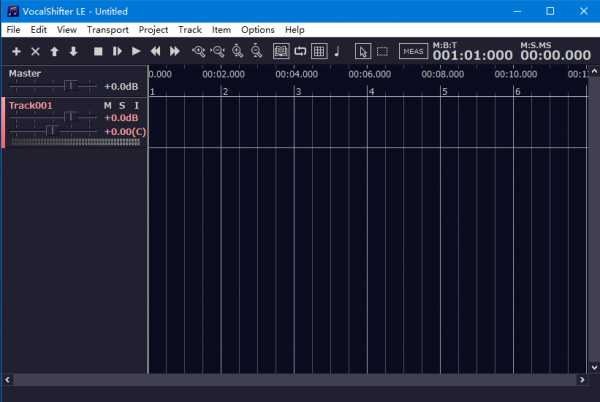Image resolution: width=600 pixels, height=402 pixels.
Task: Click timeline ruler at 00:04.000
Action: click(x=297, y=74)
